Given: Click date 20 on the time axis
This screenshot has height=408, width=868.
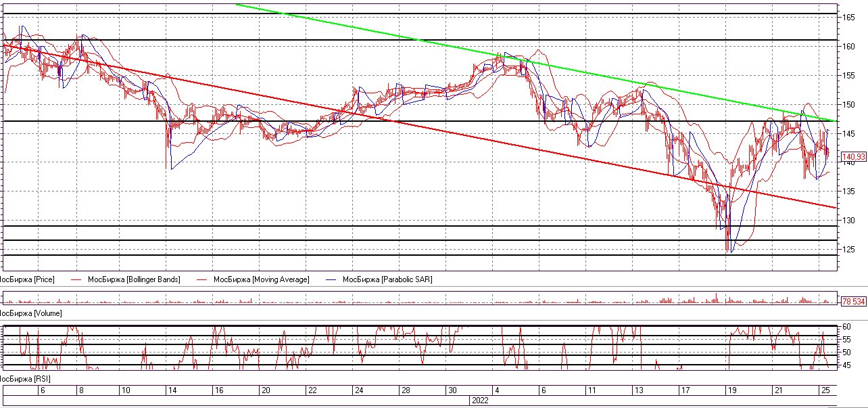Looking at the screenshot, I should pos(266,390).
